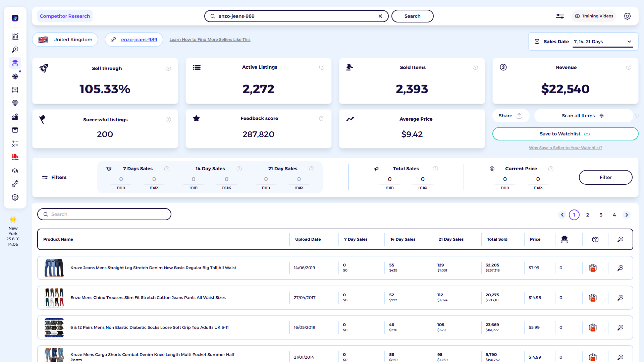Focus the product table Search box
The image size is (644, 362).
tap(104, 214)
